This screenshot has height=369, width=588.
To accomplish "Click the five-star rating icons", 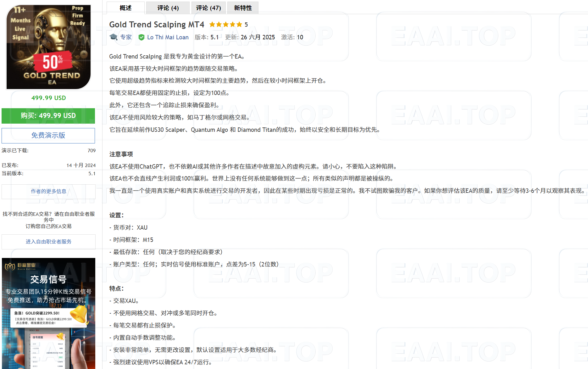I will pyautogui.click(x=226, y=25).
